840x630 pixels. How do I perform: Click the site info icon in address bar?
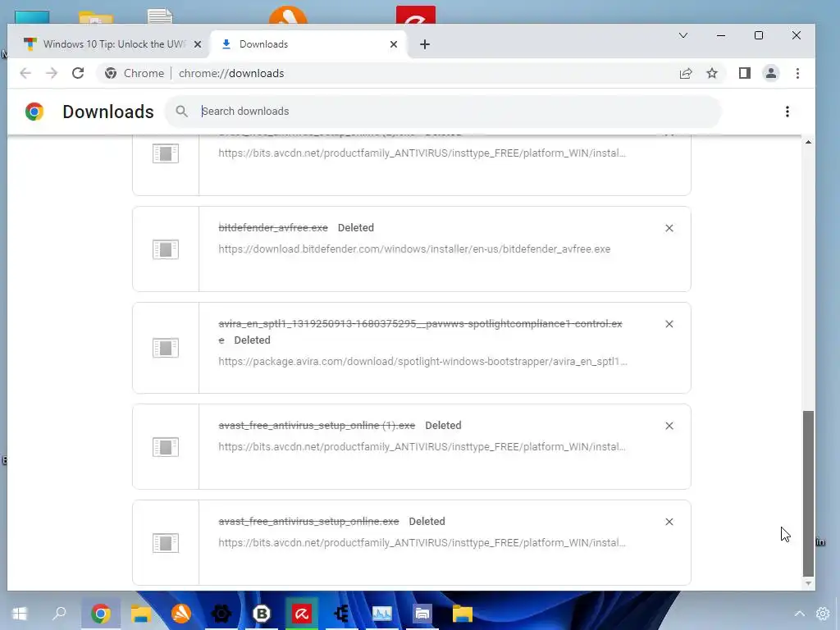(x=111, y=73)
